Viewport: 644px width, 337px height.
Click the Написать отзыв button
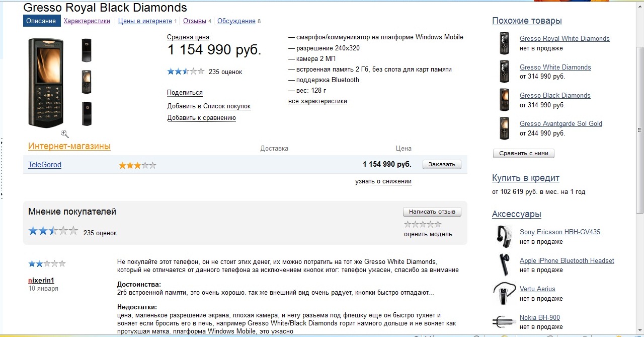[432, 212]
